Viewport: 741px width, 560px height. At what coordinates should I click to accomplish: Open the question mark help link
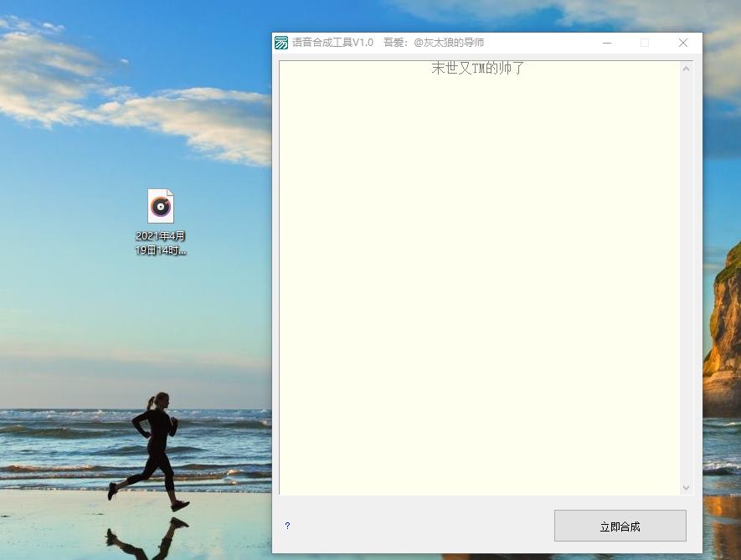(x=287, y=526)
